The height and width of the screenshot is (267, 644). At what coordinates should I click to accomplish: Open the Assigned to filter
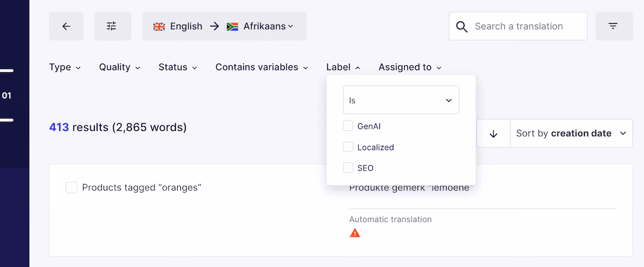click(410, 67)
